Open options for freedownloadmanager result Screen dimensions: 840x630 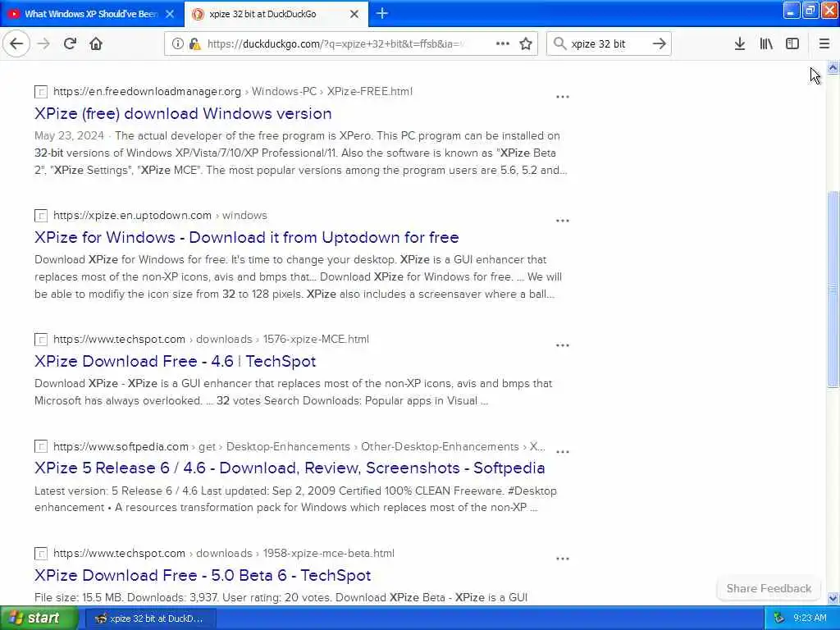pyautogui.click(x=563, y=97)
